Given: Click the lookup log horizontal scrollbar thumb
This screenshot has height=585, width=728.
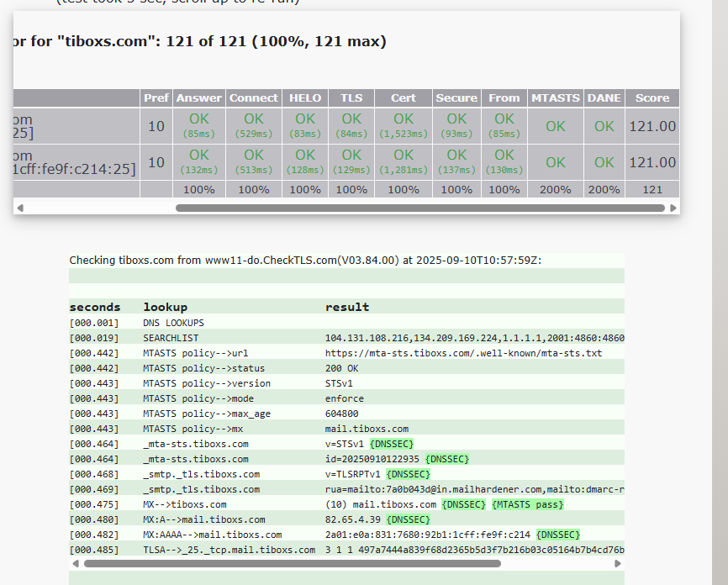Looking at the screenshot, I should tap(293, 564).
